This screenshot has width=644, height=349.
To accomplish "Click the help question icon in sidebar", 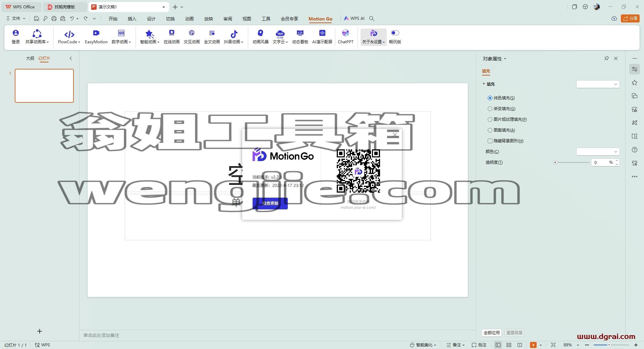I will (635, 150).
